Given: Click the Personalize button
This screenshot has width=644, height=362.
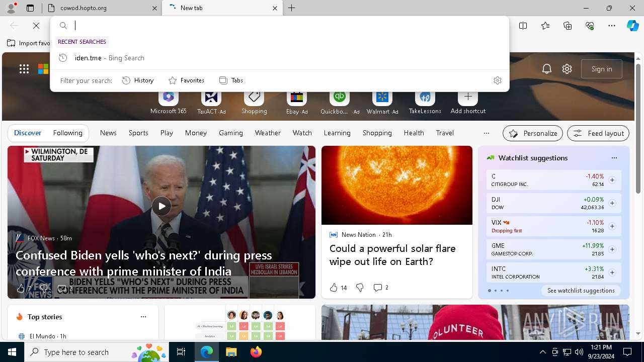Looking at the screenshot, I should pos(533,133).
